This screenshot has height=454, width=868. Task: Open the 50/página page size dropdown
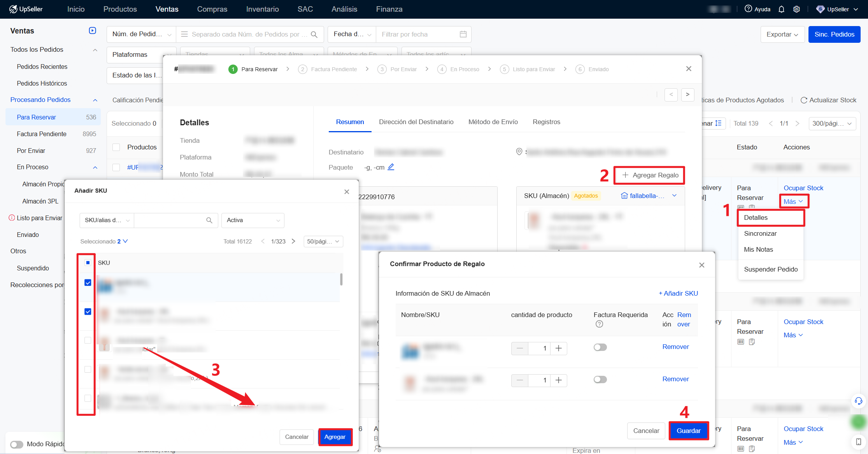tap(323, 242)
